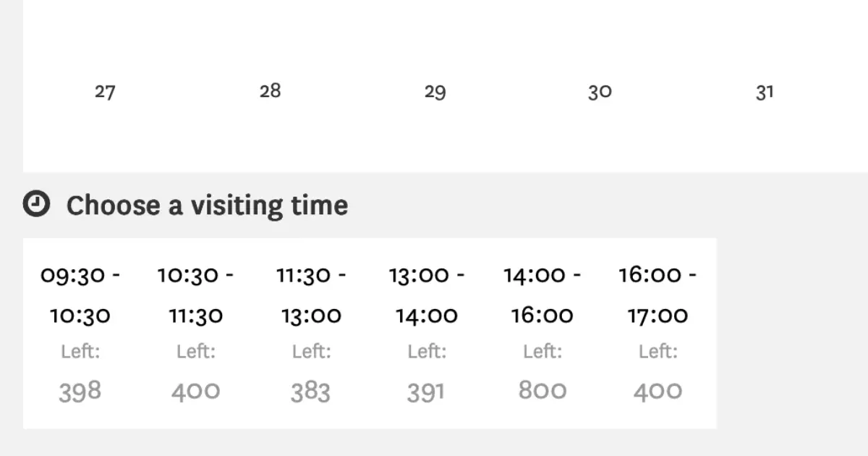The height and width of the screenshot is (456, 868).
Task: Select date 28 on the calendar
Action: [x=270, y=91]
